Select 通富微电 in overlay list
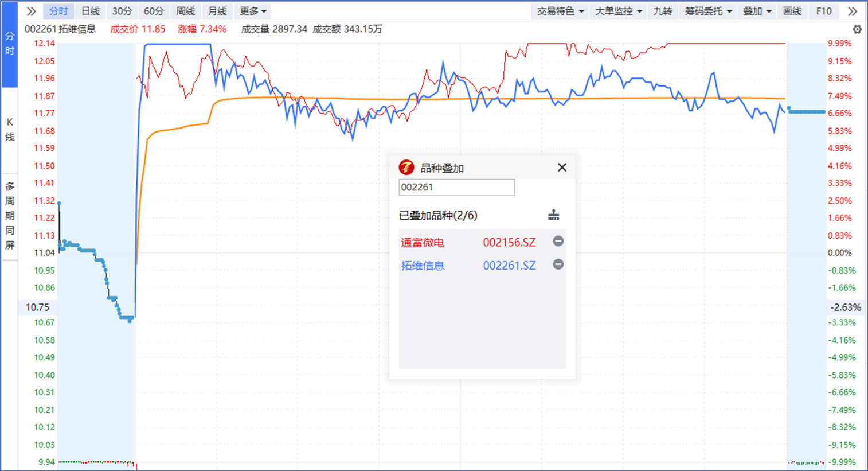 (x=423, y=243)
